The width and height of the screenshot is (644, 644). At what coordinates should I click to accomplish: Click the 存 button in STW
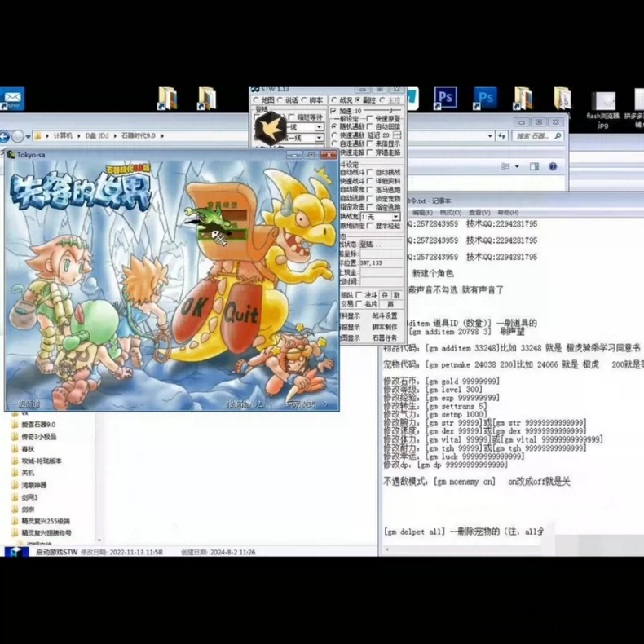(385, 295)
